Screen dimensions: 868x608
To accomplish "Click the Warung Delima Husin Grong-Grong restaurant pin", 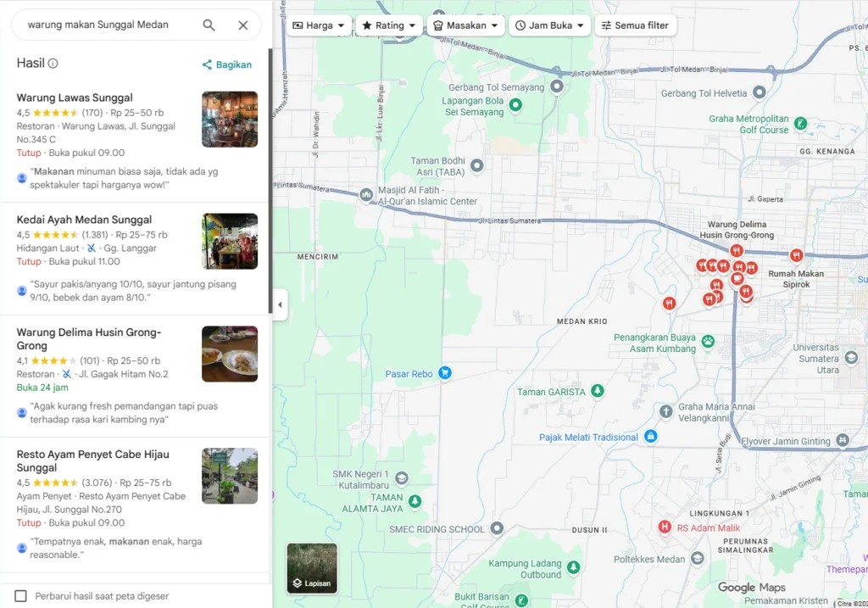I will 737,251.
